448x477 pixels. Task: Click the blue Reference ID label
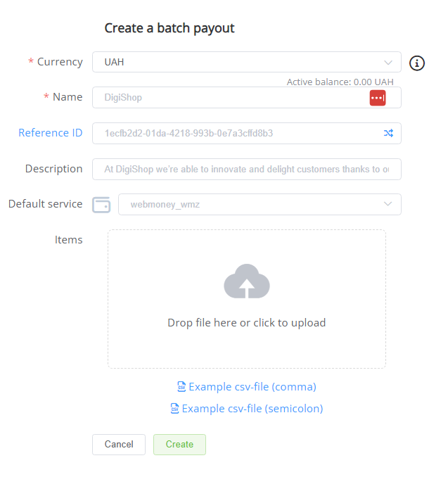point(50,133)
